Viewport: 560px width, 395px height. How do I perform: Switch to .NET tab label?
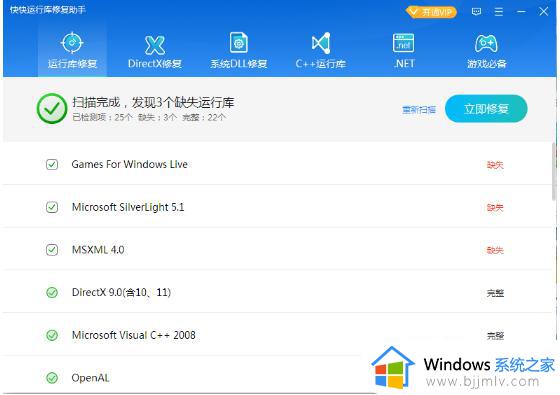tap(404, 64)
